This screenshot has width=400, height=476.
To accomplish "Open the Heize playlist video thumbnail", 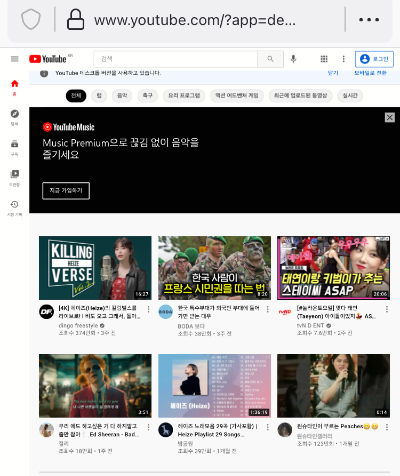I will [214, 386].
